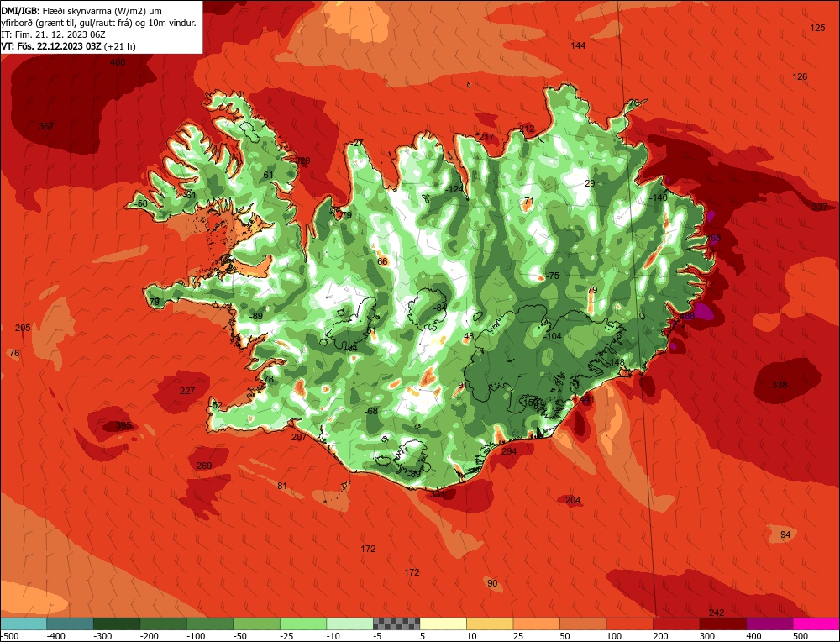Image resolution: width=840 pixels, height=642 pixels.
Task: Click the '212' value on the north coast
Action: click(x=528, y=129)
